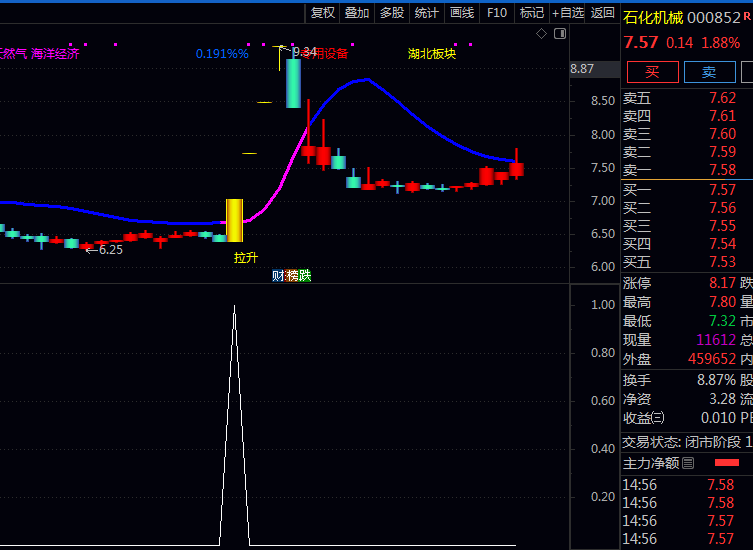Click the 0.191%% indicator text
753x550 pixels.
[x=222, y=53]
